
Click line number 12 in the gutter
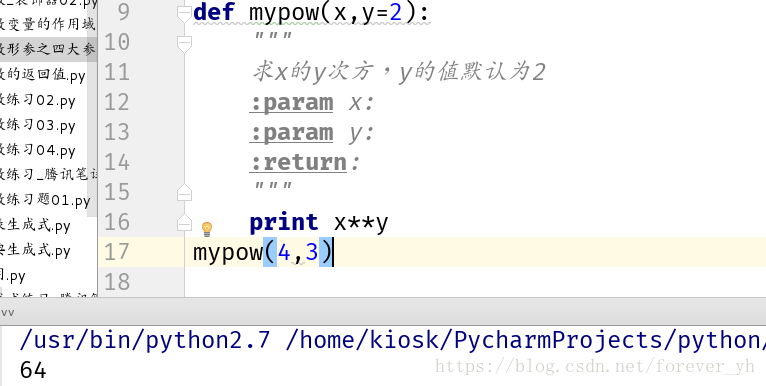[117, 102]
